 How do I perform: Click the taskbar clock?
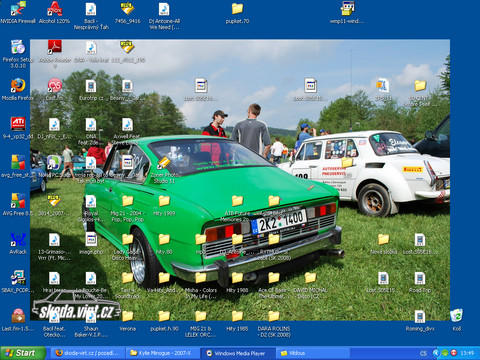[467, 353]
